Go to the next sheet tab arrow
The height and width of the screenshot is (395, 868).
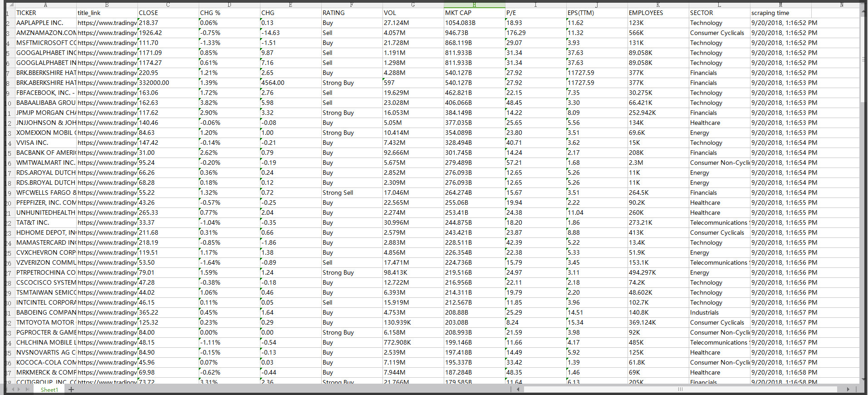[19, 390]
